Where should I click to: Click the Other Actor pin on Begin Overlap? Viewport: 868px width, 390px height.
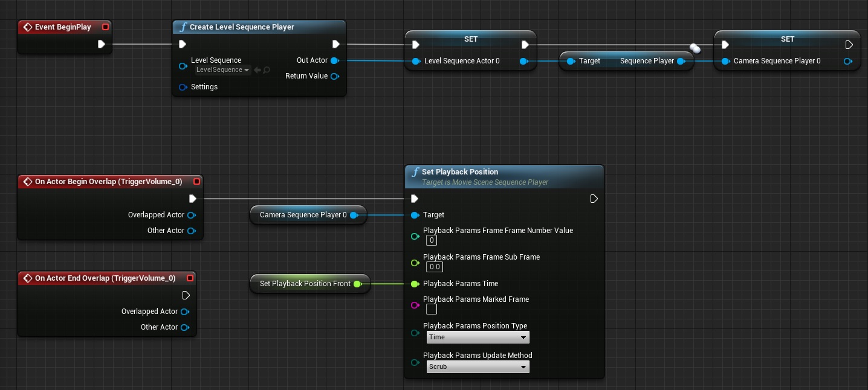(192, 231)
